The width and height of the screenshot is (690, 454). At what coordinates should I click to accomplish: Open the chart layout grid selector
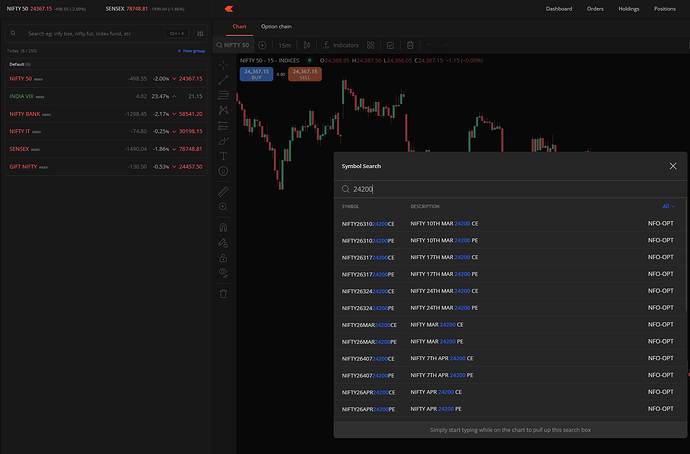pos(371,45)
